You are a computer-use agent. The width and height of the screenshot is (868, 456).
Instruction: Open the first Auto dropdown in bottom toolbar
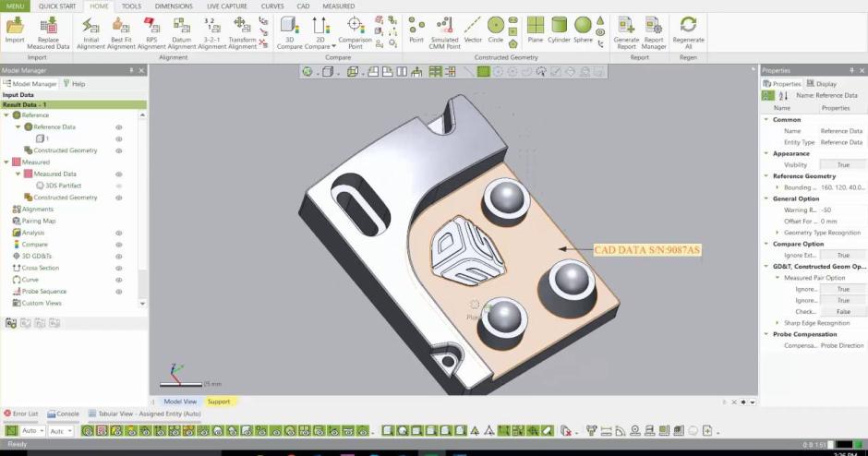(33, 430)
